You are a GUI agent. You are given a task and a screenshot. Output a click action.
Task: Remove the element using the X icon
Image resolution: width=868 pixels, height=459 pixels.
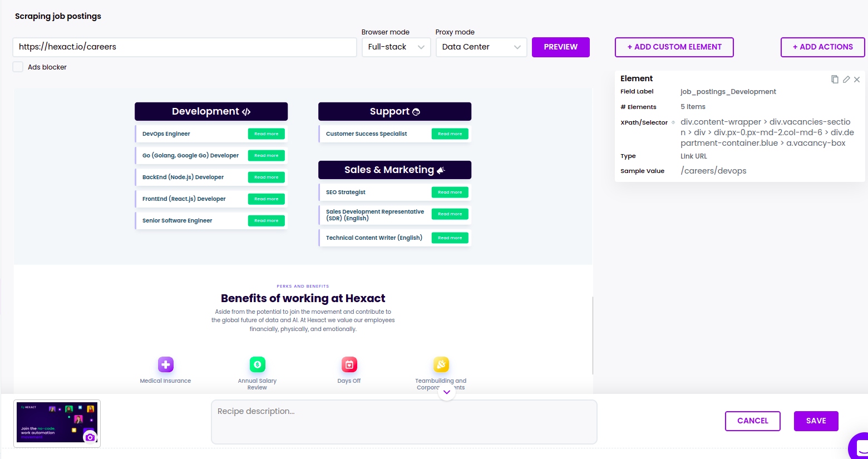857,79
